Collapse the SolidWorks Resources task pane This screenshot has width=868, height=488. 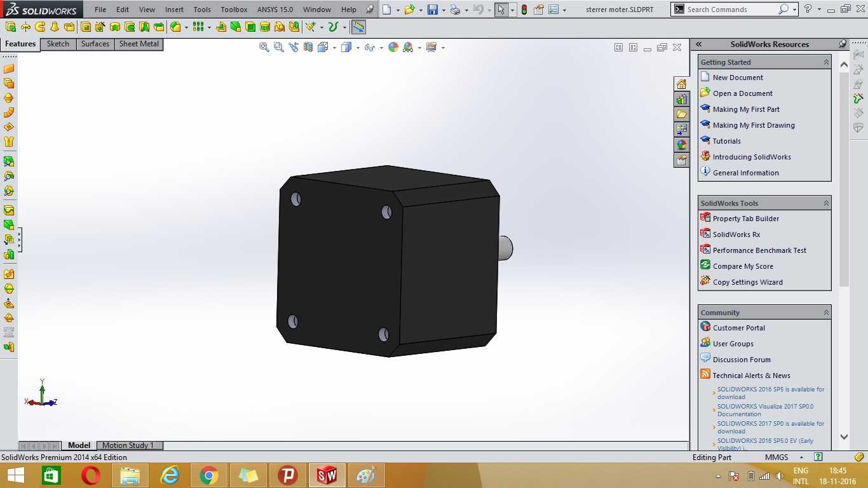pyautogui.click(x=699, y=44)
